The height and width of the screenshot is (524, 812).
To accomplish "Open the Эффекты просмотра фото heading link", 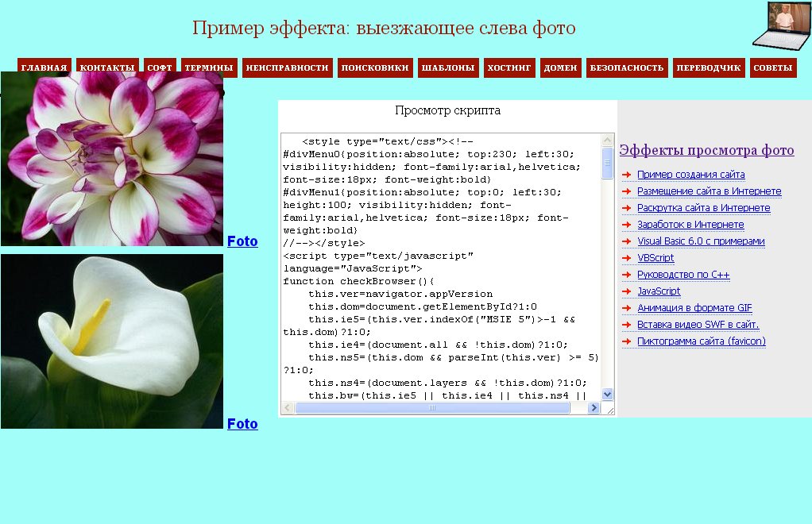I will point(706,151).
